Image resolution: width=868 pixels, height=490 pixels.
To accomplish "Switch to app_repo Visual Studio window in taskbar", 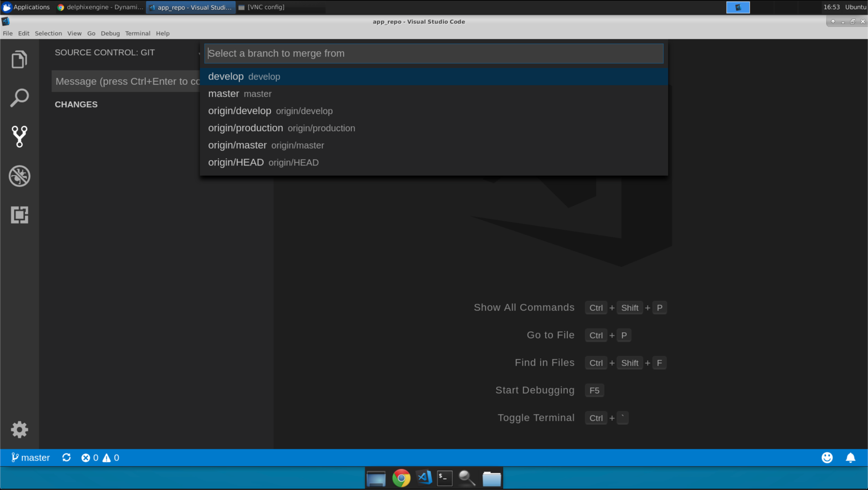I will pyautogui.click(x=191, y=7).
